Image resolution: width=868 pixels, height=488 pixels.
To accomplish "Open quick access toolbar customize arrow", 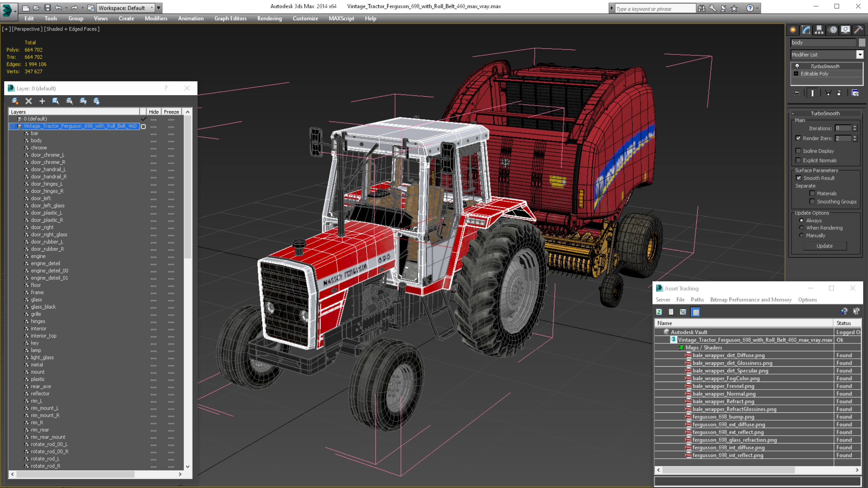I will click(x=159, y=8).
